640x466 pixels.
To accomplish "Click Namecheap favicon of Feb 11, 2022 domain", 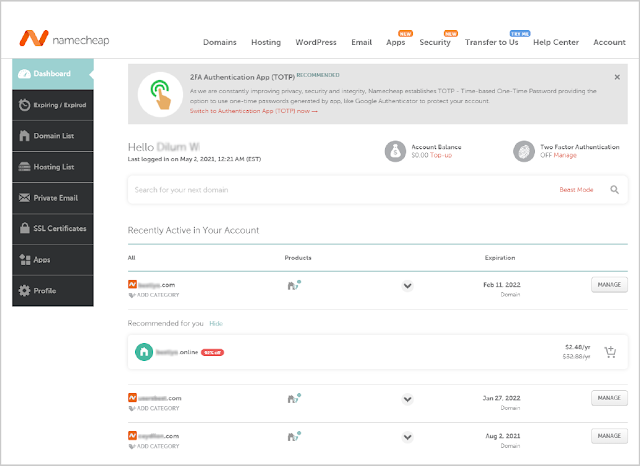I will point(132,284).
